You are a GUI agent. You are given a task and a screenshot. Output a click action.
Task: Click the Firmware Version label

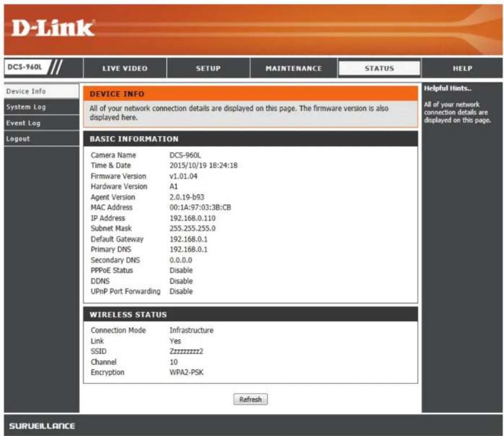tap(118, 176)
